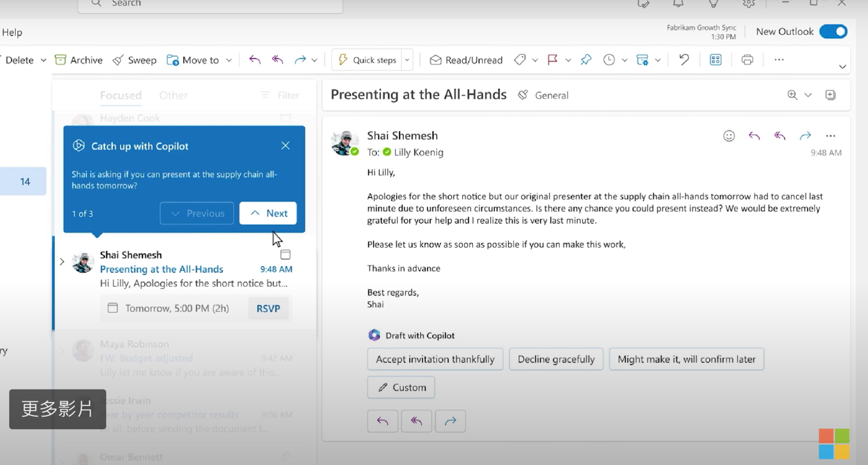
Task: Open the Quick steps dropdown arrow
Action: click(x=407, y=60)
